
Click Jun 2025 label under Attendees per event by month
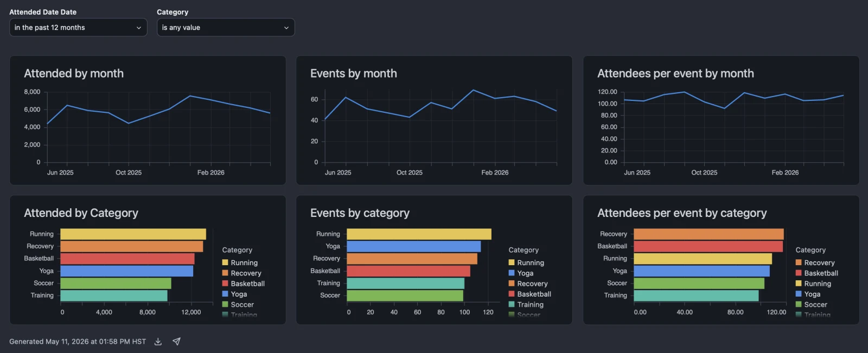coord(637,172)
